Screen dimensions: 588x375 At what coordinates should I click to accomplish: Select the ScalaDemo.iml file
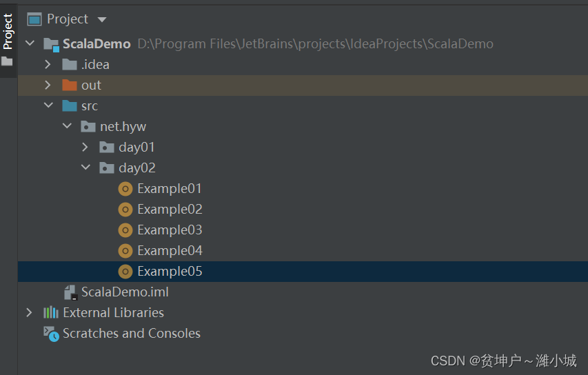(125, 292)
